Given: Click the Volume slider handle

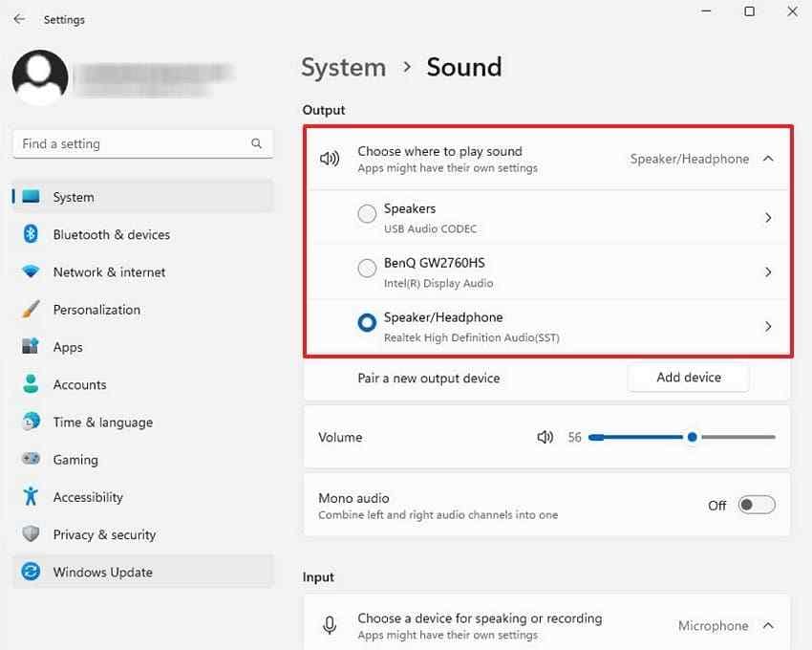Looking at the screenshot, I should [x=692, y=437].
